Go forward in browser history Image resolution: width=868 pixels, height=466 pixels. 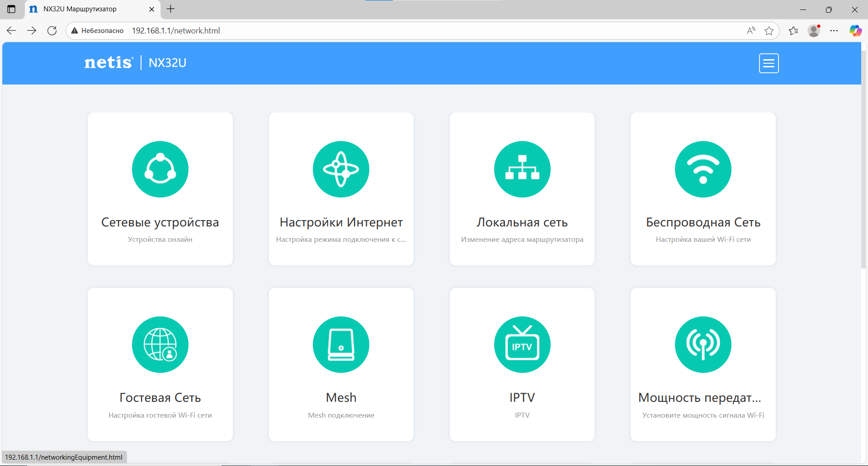tap(32, 31)
